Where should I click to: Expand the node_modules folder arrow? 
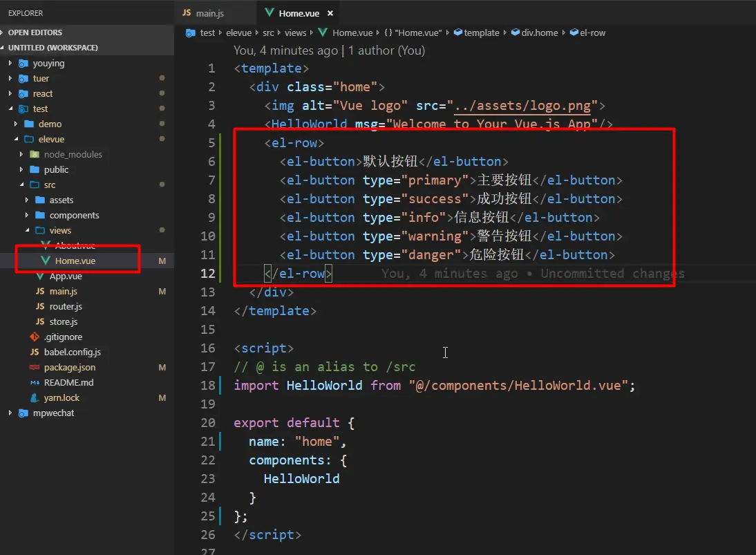tap(21, 154)
